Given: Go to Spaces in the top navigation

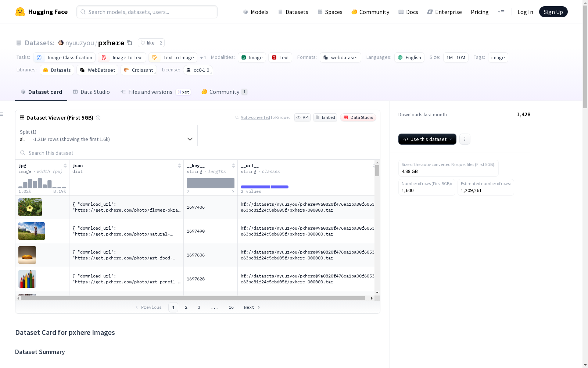Looking at the screenshot, I should point(330,12).
